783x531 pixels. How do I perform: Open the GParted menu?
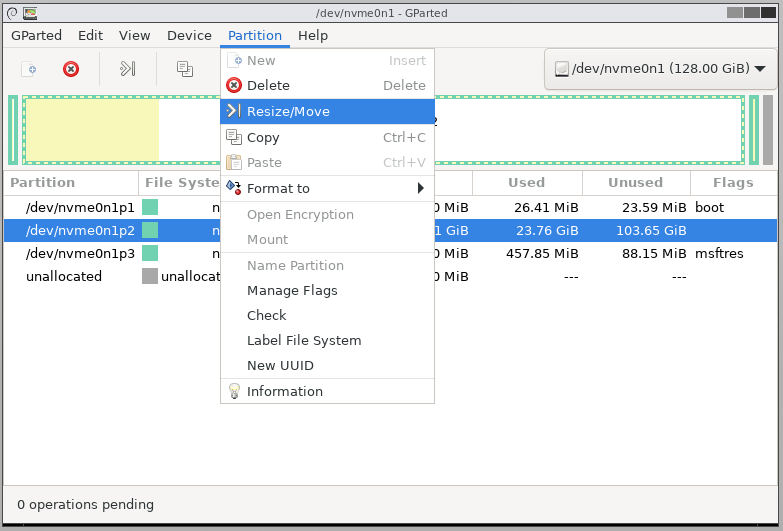pyautogui.click(x=36, y=35)
